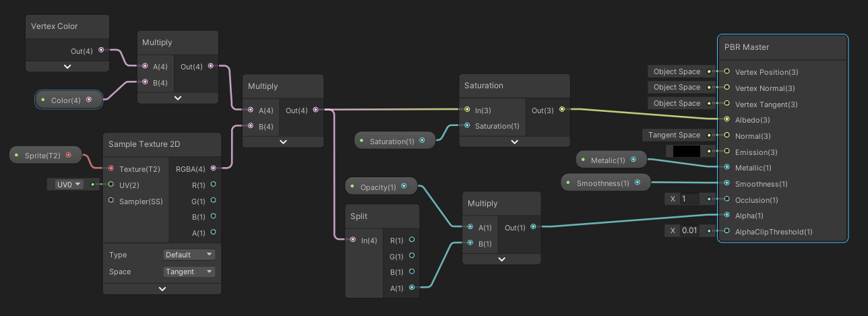Click the Saturation node Out(3) port
This screenshot has width=868, height=316.
coord(562,109)
